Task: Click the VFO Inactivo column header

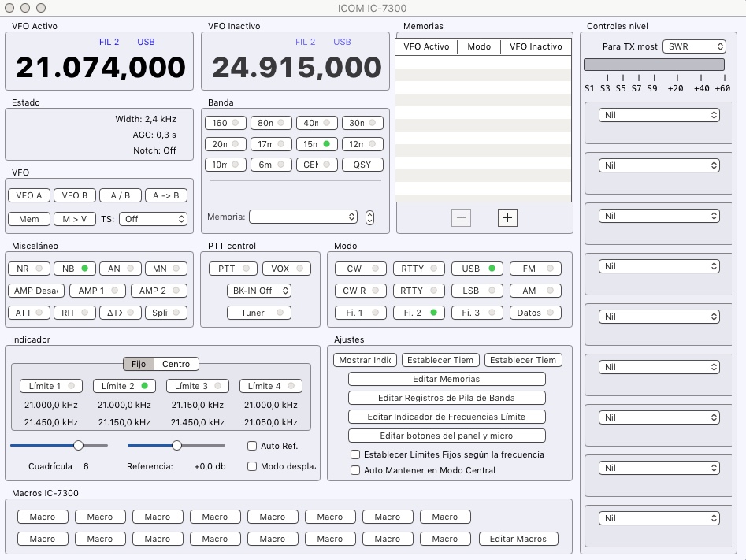Action: coord(536,46)
